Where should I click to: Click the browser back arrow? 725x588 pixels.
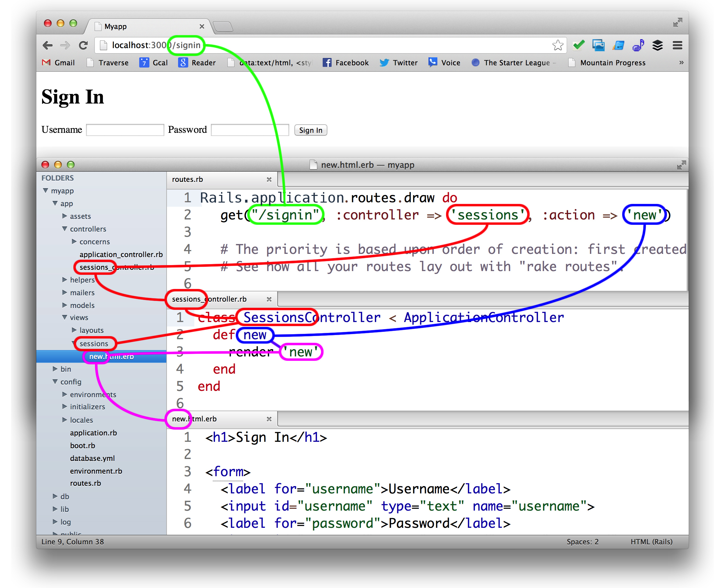click(48, 45)
